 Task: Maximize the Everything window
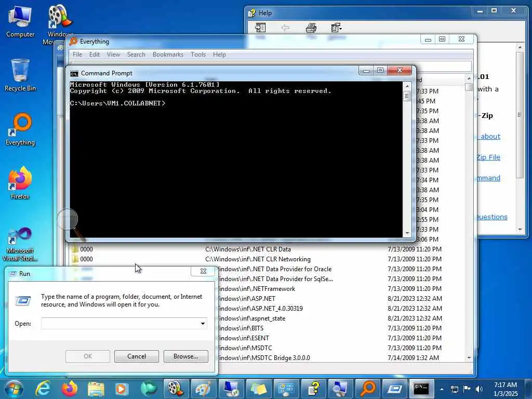[442, 39]
